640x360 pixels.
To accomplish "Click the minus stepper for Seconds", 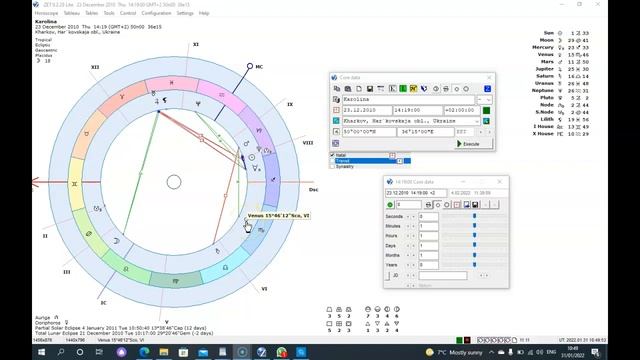I will 408,217.
